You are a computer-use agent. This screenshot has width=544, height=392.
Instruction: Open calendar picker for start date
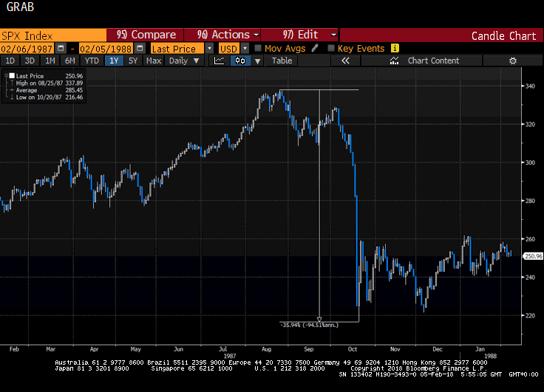[x=61, y=48]
